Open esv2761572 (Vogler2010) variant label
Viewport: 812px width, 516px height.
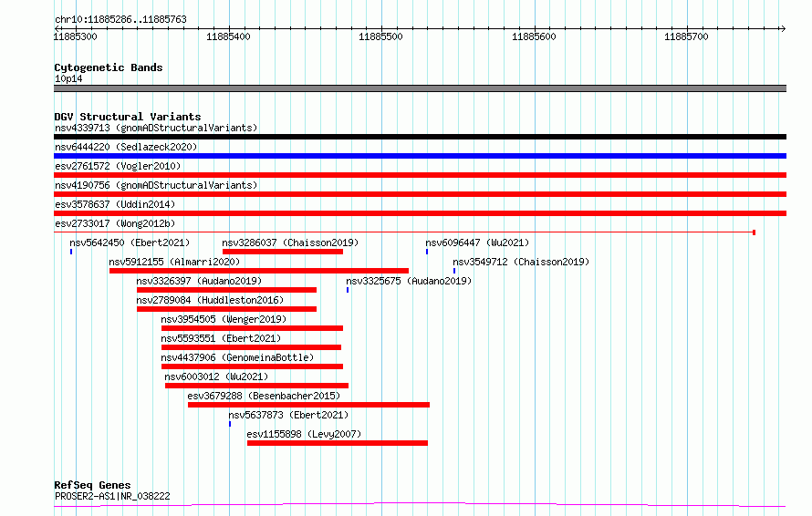pyautogui.click(x=118, y=166)
